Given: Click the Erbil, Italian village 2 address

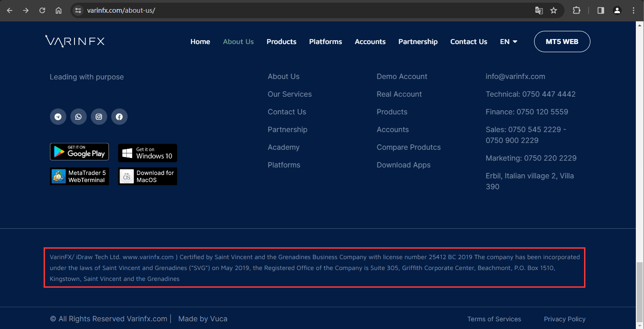Looking at the screenshot, I should pyautogui.click(x=530, y=182).
